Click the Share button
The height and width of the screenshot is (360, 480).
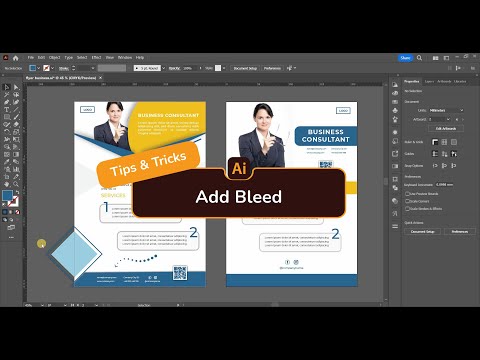(405, 58)
